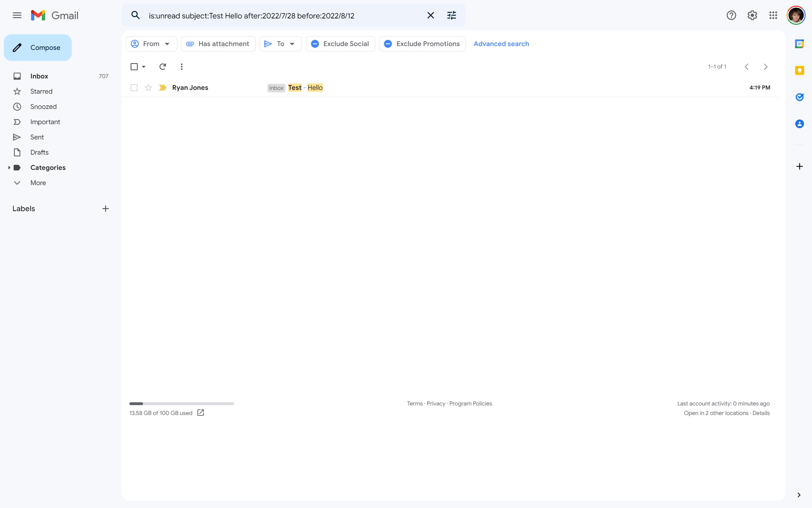Click 13.58 GB of 100 GB used text
The width and height of the screenshot is (812, 508).
click(161, 413)
